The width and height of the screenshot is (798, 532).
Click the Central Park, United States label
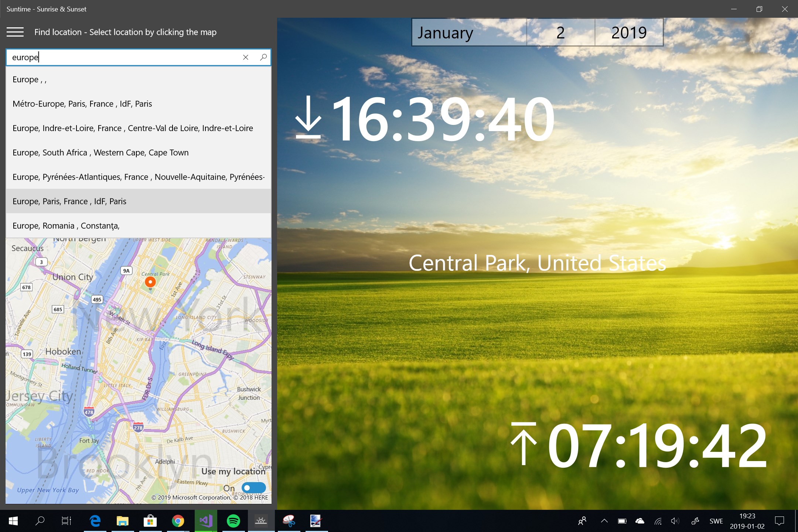pyautogui.click(x=537, y=263)
